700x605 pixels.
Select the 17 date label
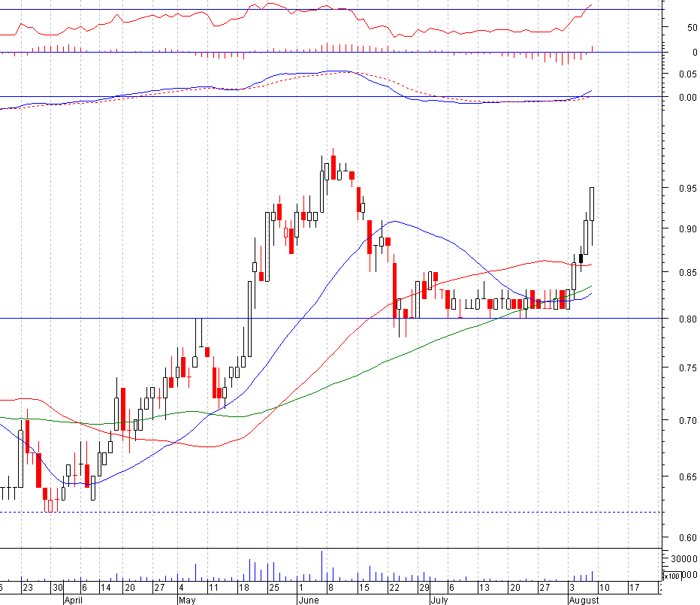[635, 588]
